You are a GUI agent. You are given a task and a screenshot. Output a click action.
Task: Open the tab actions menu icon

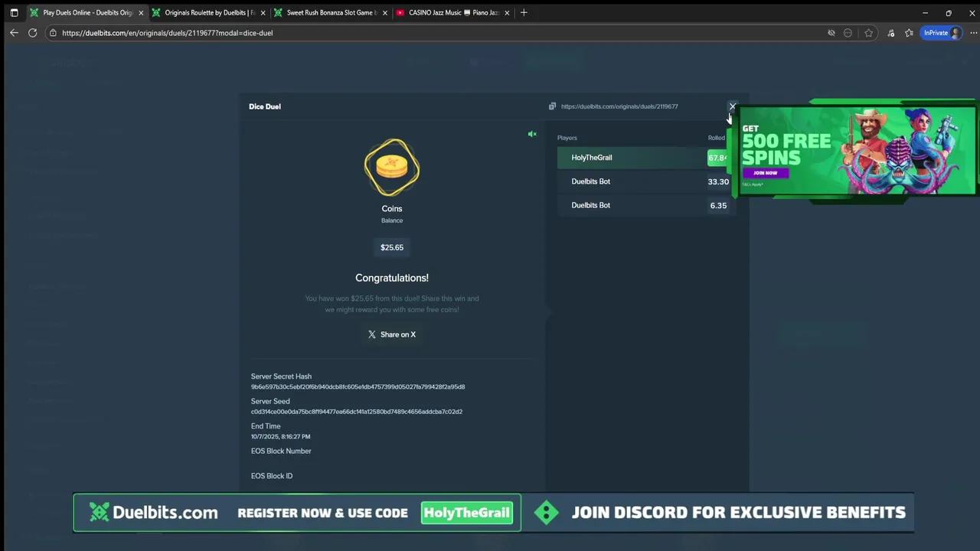(x=14, y=13)
